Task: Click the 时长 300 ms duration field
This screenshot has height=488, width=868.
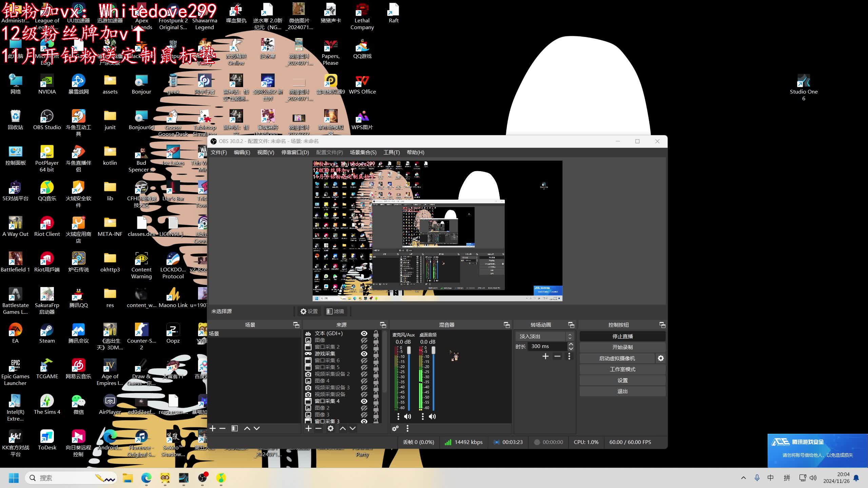Action: click(x=547, y=346)
